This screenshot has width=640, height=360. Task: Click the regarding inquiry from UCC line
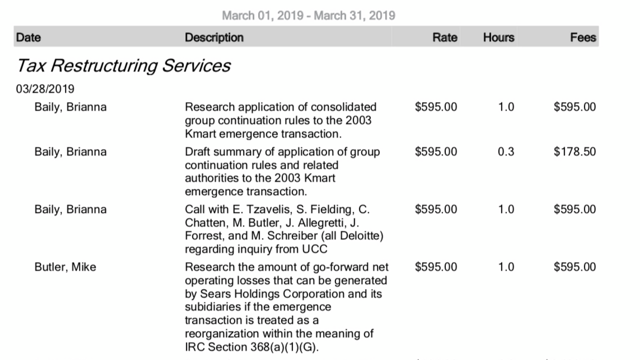click(x=256, y=249)
